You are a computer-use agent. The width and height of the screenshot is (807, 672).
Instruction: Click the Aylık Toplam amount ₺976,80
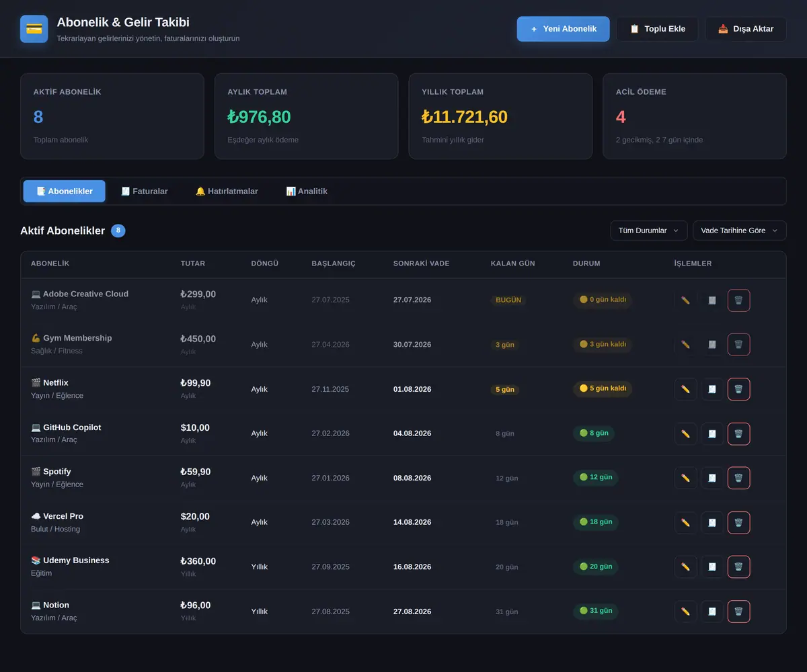260,117
